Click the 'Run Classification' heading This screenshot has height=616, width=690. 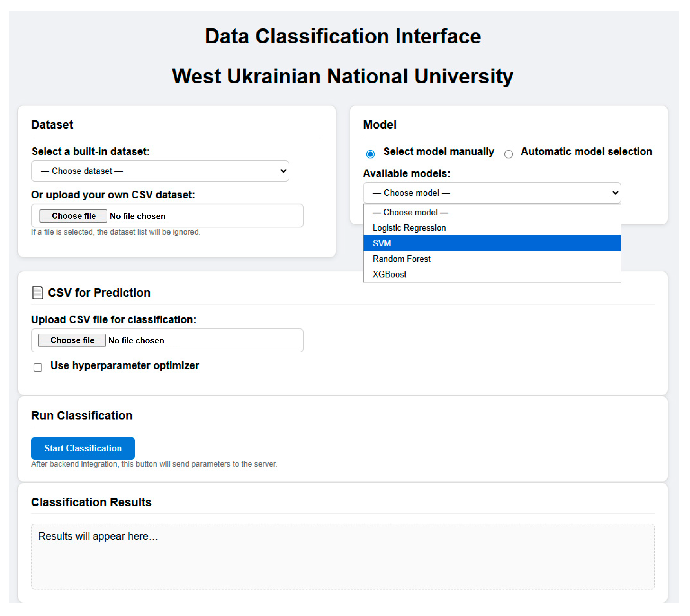click(x=82, y=416)
